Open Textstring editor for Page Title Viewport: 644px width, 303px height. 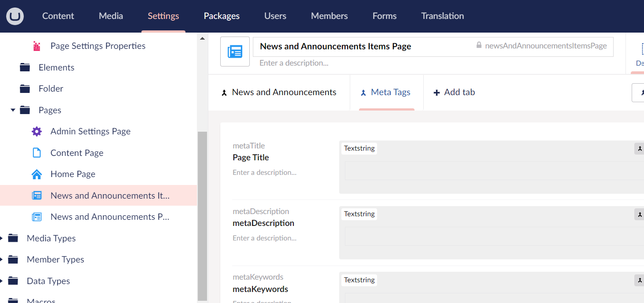tap(359, 148)
